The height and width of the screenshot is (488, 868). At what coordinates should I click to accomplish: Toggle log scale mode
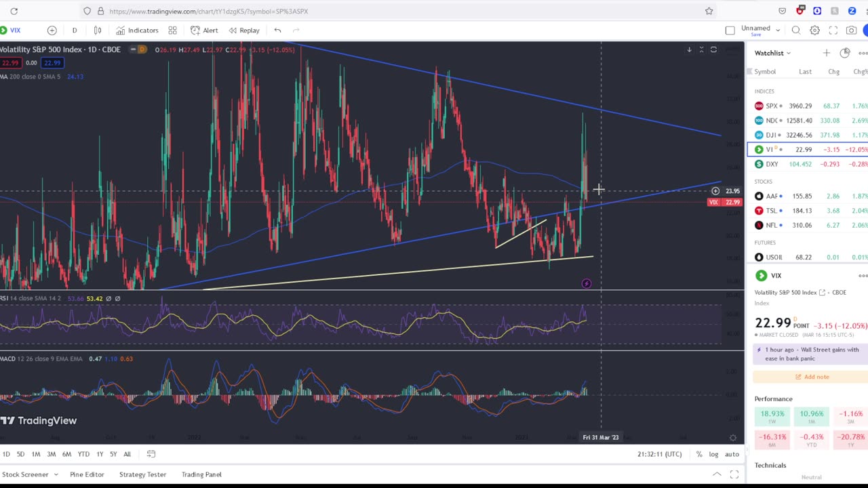click(x=713, y=454)
